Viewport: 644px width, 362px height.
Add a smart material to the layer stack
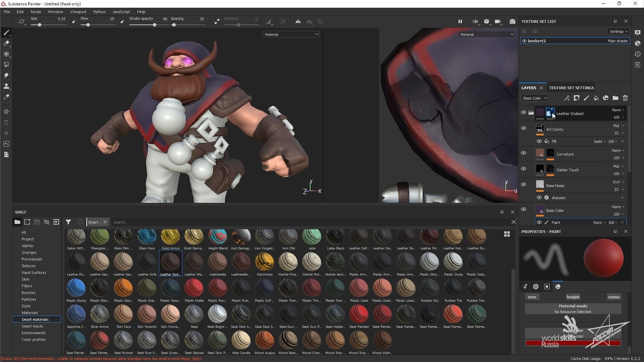tap(606, 98)
